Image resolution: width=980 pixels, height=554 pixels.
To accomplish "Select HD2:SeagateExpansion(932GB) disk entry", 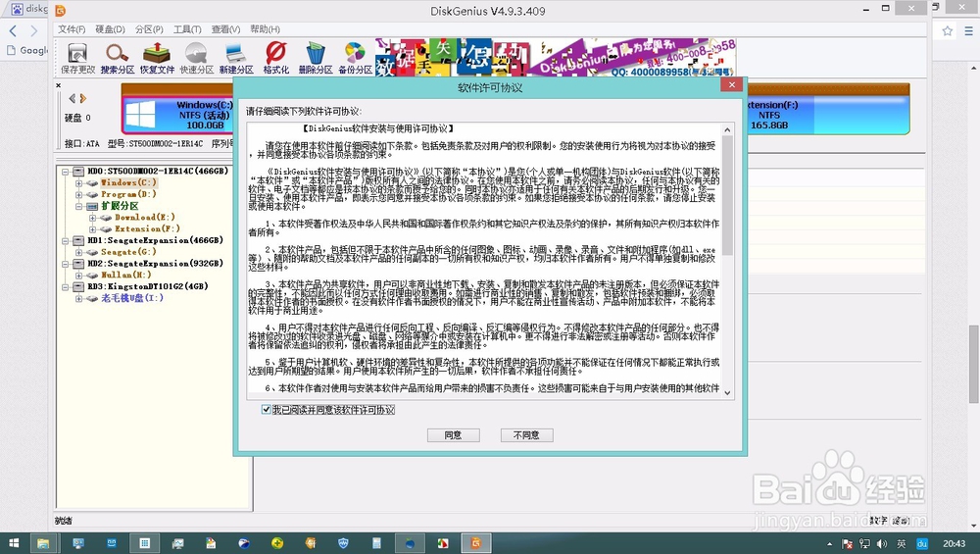I will click(x=156, y=263).
